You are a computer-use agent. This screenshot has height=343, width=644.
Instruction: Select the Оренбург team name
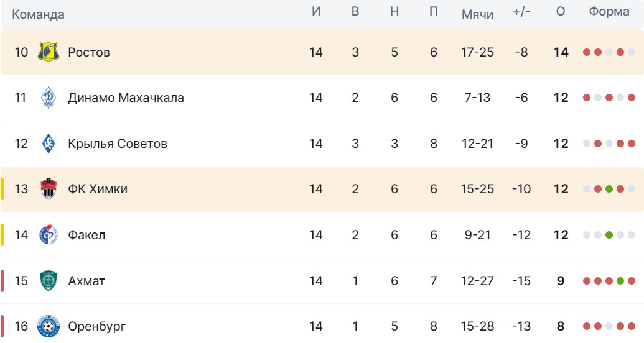point(96,326)
